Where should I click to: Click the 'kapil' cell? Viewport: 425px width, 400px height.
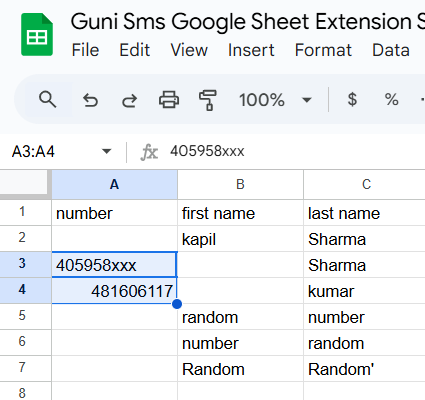240,239
